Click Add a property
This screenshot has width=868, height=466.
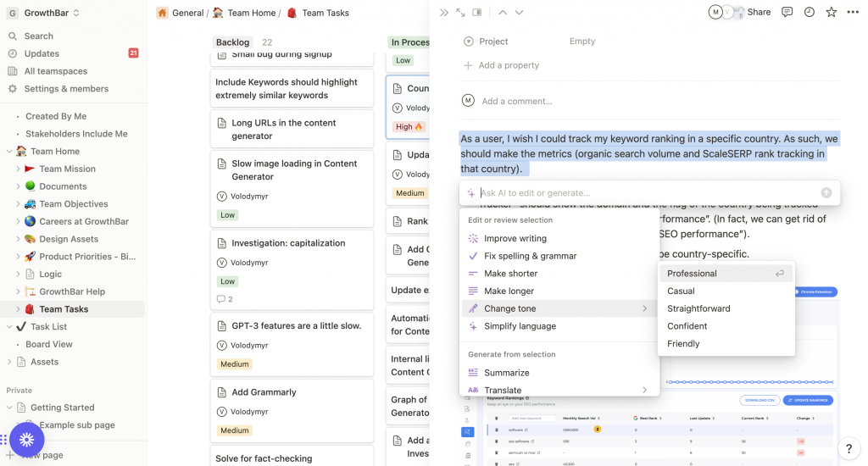point(501,65)
